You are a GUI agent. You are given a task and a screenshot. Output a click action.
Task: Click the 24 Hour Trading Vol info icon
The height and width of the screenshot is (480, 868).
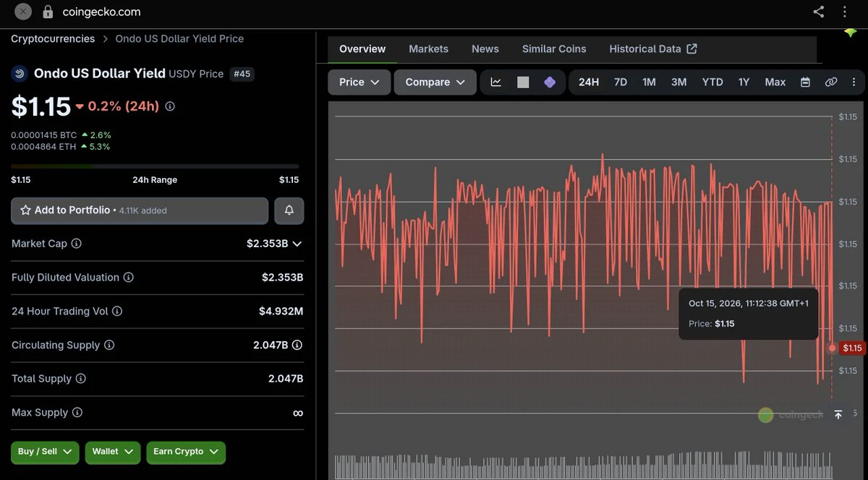point(117,311)
